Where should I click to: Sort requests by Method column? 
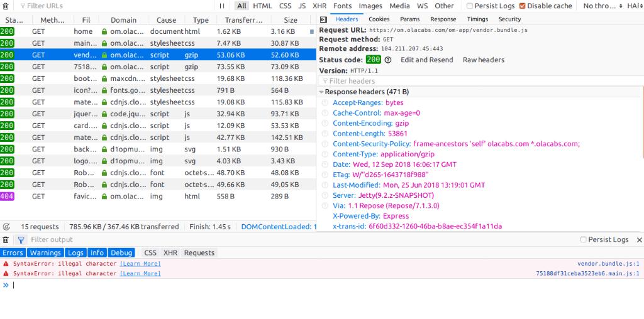coord(52,20)
